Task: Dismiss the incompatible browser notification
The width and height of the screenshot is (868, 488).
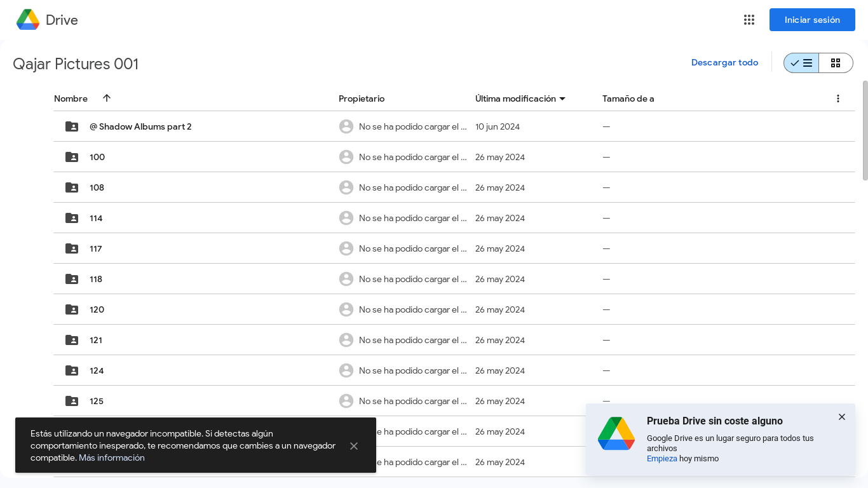Action: (x=354, y=446)
